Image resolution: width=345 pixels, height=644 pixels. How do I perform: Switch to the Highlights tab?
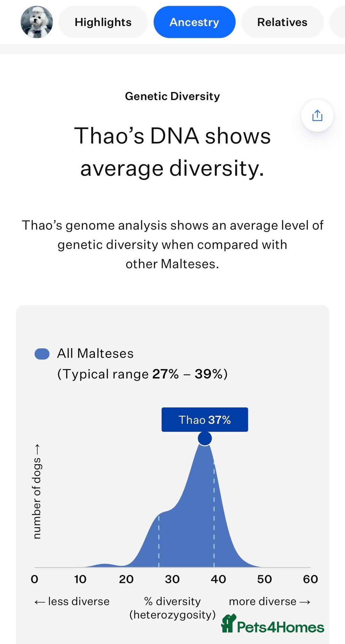103,22
